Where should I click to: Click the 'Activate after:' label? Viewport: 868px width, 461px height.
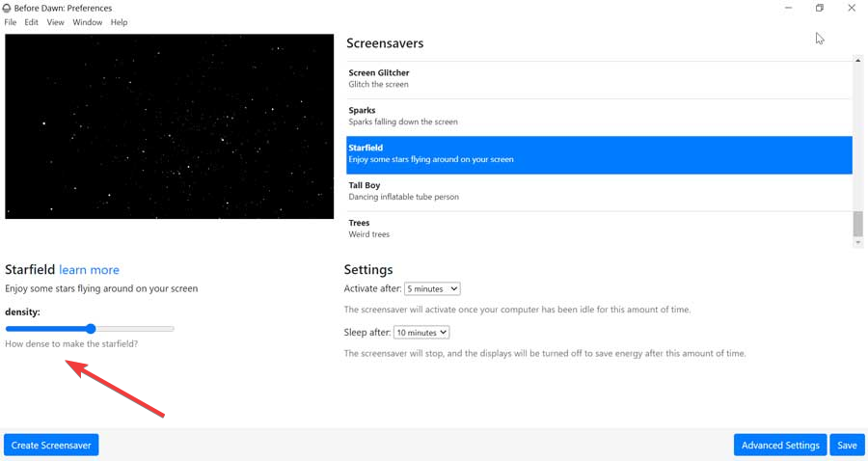372,288
